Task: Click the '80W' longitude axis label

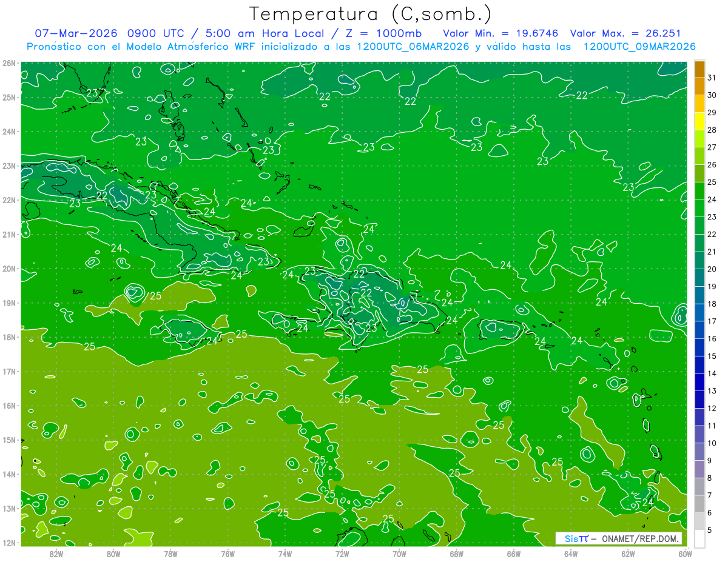Action: click(113, 553)
